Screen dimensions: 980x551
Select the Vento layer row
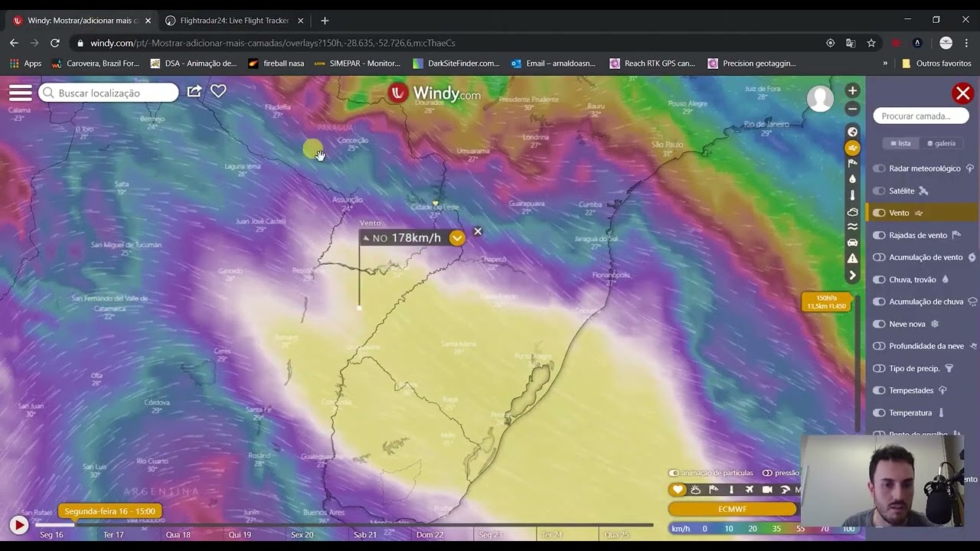[922, 213]
